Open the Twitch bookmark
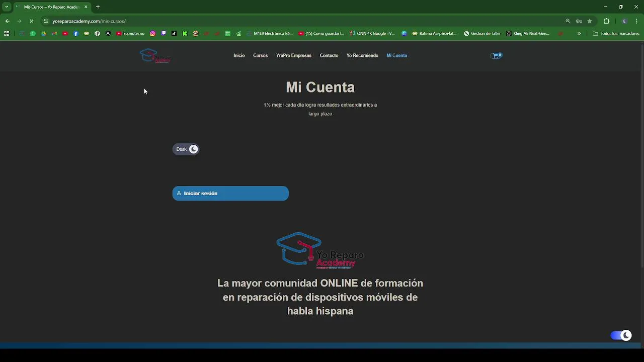Image resolution: width=644 pixels, height=362 pixels. [x=164, y=34]
